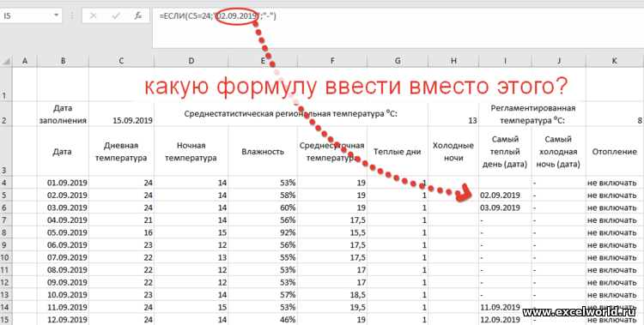
Task: Open the Name Box dropdown arrow
Action: pyautogui.click(x=57, y=16)
